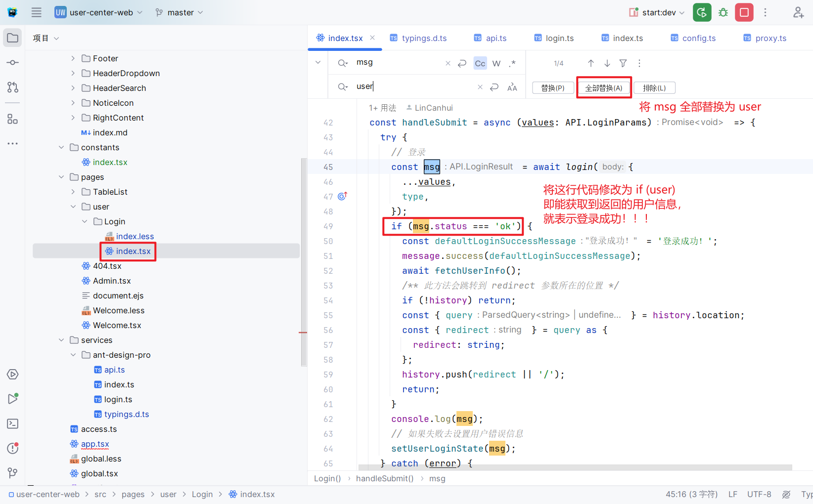The width and height of the screenshot is (813, 504).
Task: Open the Commit tool window icon
Action: 12,63
